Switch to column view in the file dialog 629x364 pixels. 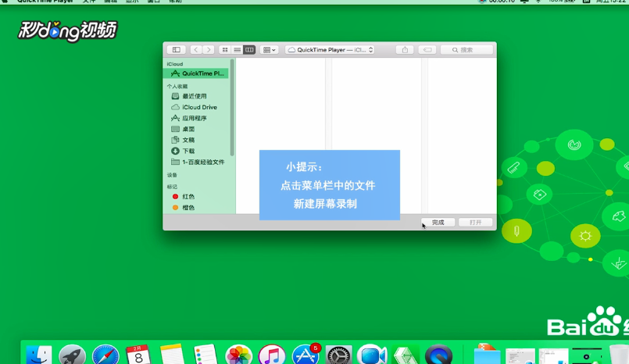pyautogui.click(x=249, y=50)
